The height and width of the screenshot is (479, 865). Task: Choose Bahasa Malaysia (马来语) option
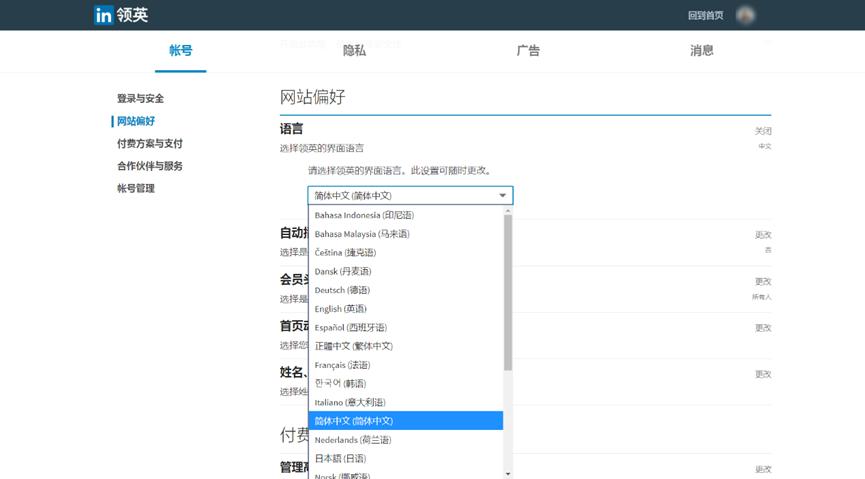(405, 234)
